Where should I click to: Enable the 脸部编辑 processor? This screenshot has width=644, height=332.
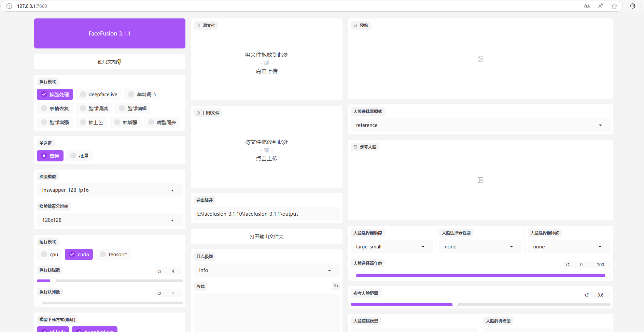(x=133, y=109)
